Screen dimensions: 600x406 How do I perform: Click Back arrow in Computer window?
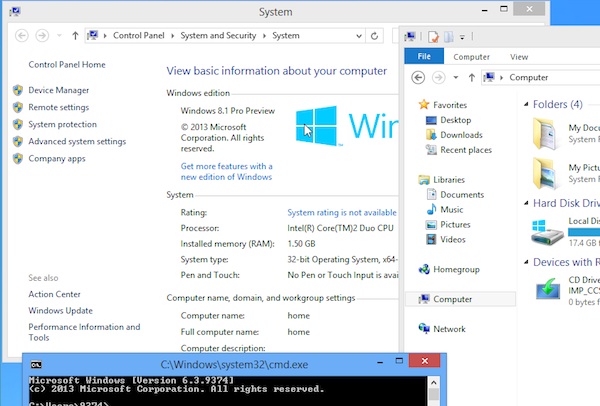point(418,78)
